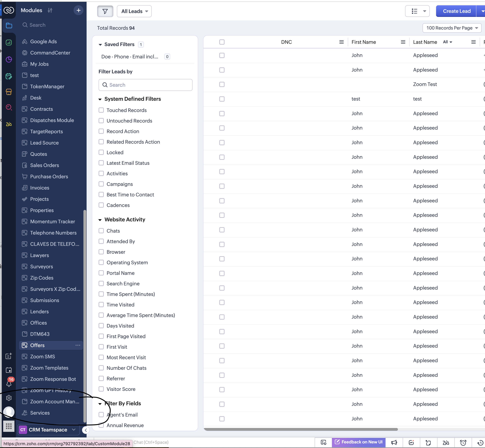Tick the select-all records checkbox
Screen dimensions: 485x448
coord(222,42)
